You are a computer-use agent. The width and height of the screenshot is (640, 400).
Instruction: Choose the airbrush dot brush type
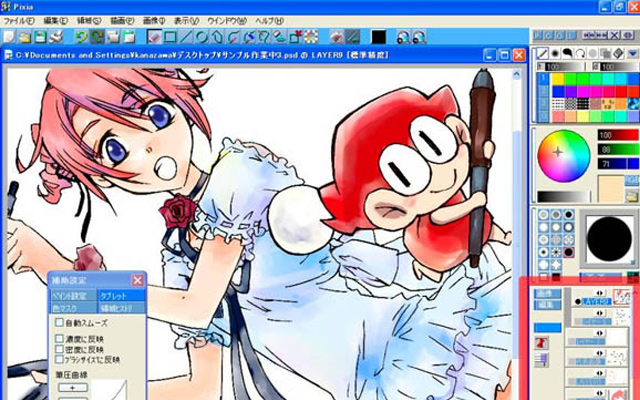click(555, 53)
